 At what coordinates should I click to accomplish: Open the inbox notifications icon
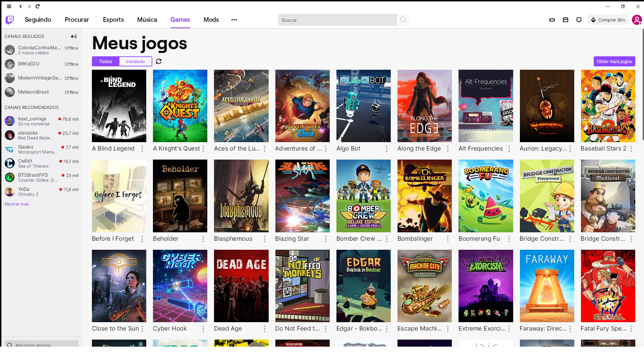click(566, 20)
